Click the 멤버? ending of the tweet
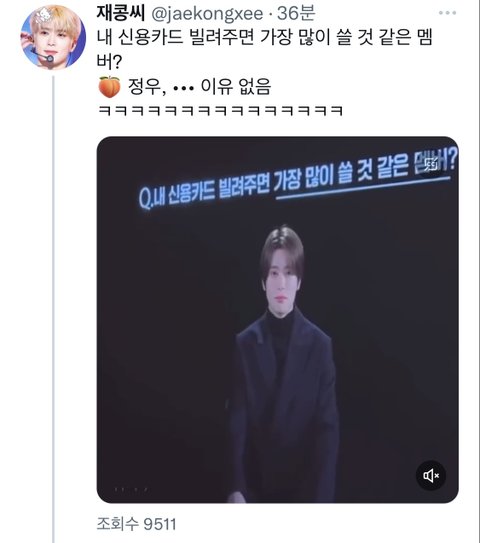 coord(109,62)
